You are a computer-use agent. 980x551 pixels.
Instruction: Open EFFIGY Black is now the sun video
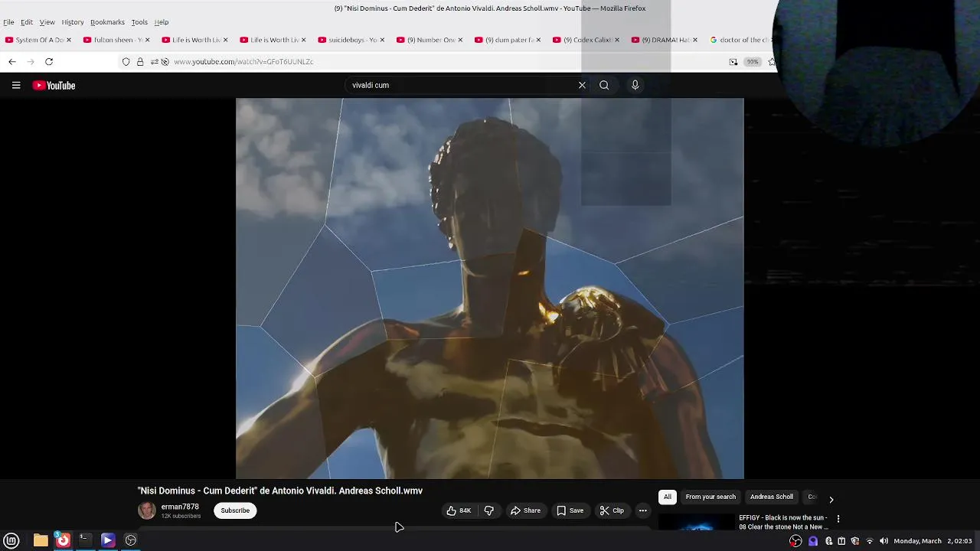click(783, 522)
